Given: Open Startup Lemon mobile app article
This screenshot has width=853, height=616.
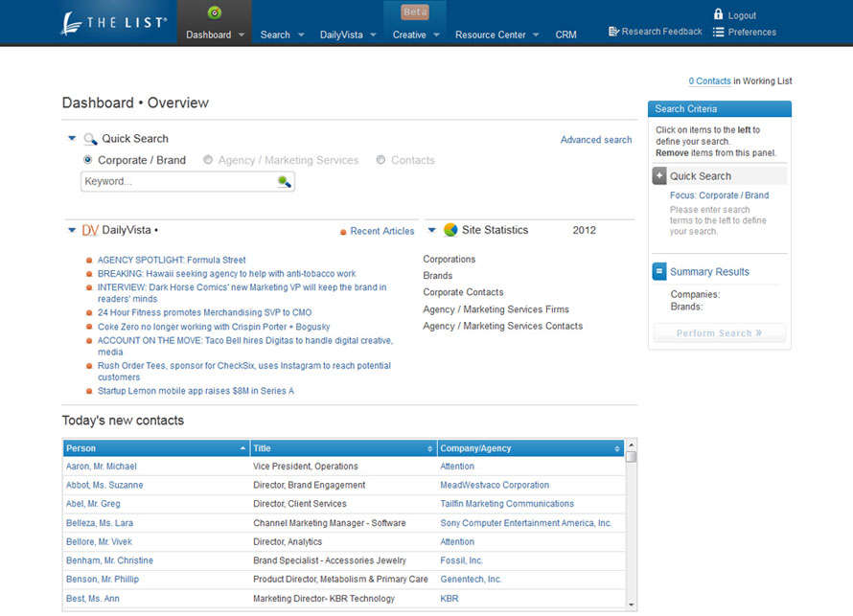Looking at the screenshot, I should point(196,391).
